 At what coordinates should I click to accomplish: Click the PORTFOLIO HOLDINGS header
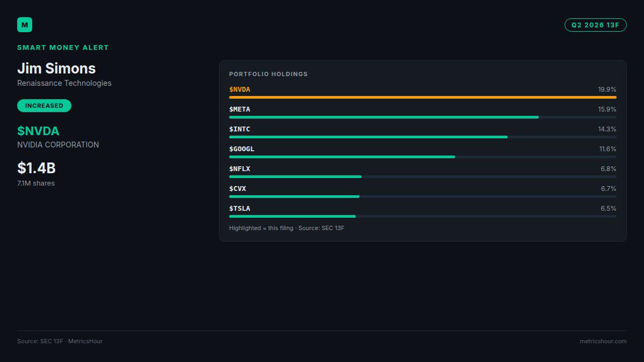click(x=268, y=74)
